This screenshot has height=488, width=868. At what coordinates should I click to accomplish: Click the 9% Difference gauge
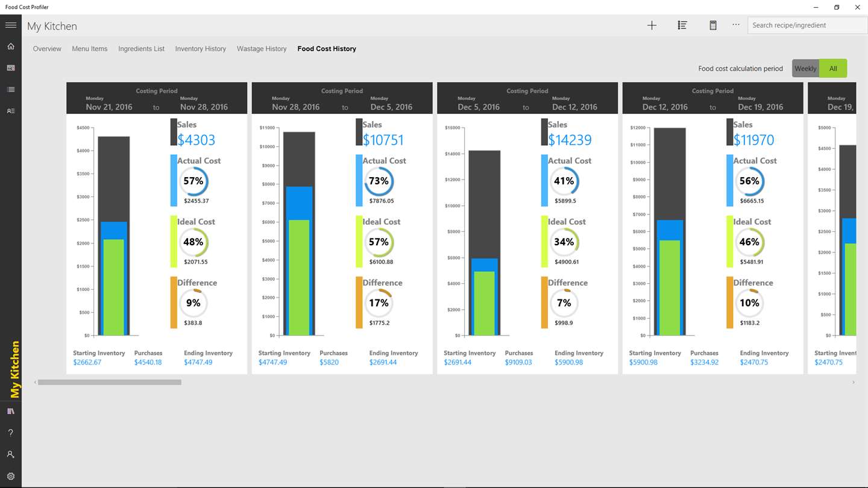tap(193, 303)
